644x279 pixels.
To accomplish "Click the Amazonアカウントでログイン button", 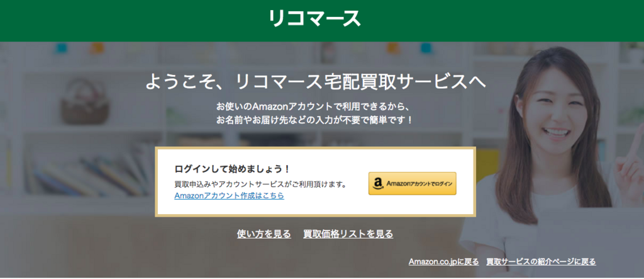I will pyautogui.click(x=413, y=183).
